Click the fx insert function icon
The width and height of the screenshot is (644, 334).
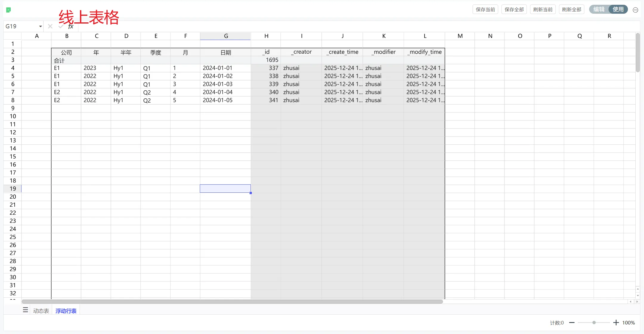coord(71,26)
